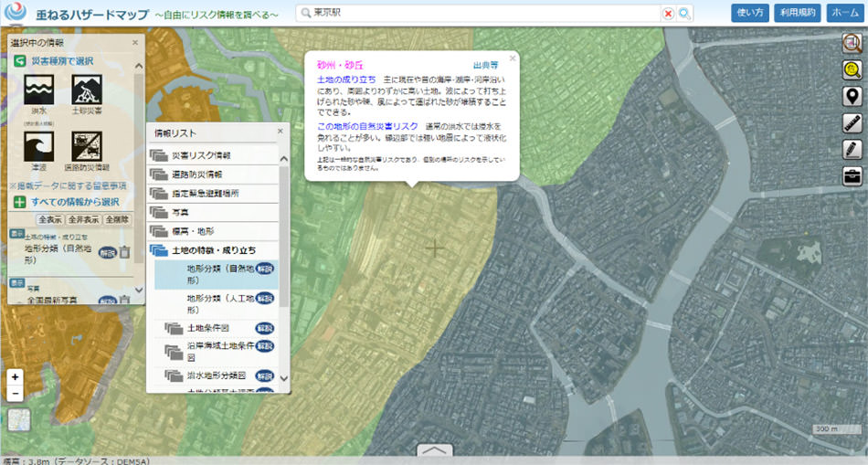Open the ruler measurement tool

tap(852, 122)
